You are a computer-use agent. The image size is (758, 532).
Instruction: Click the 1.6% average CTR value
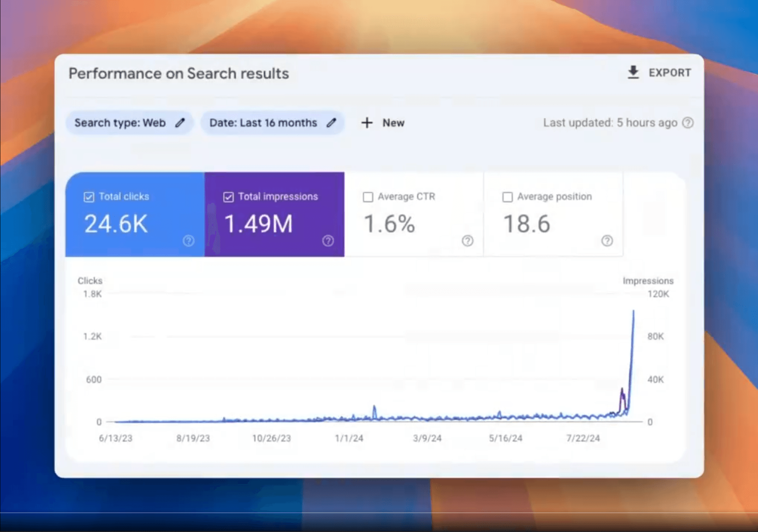tap(389, 224)
